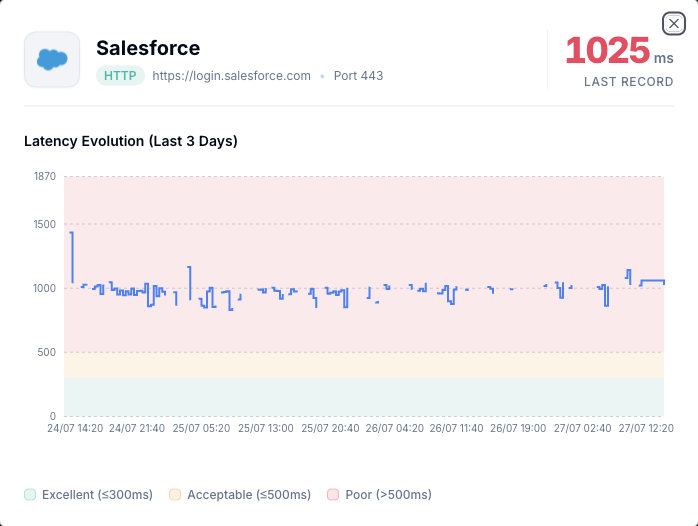Click the Latency Evolution (Last 3 Days) heading
This screenshot has width=698, height=526.
[131, 141]
